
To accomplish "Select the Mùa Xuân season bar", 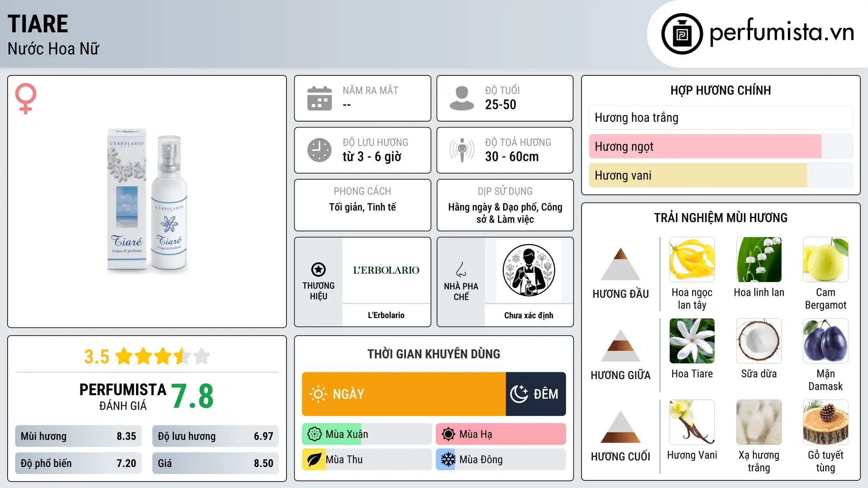I will pyautogui.click(x=367, y=434).
